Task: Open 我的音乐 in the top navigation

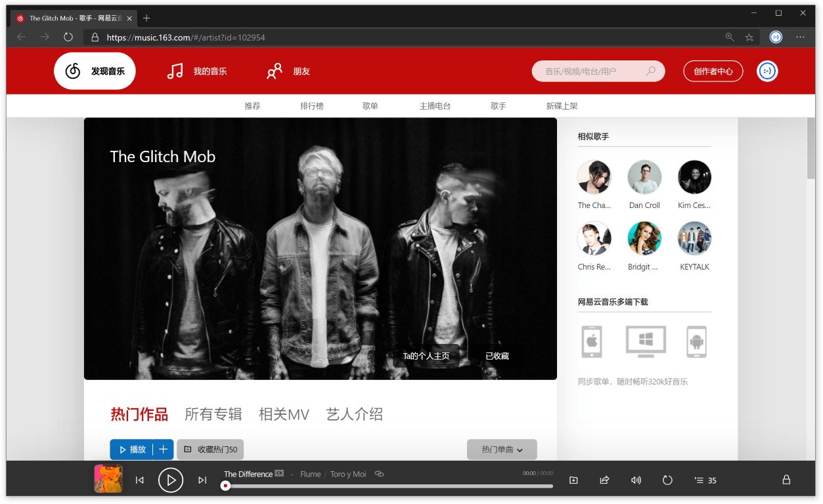Action: (197, 71)
